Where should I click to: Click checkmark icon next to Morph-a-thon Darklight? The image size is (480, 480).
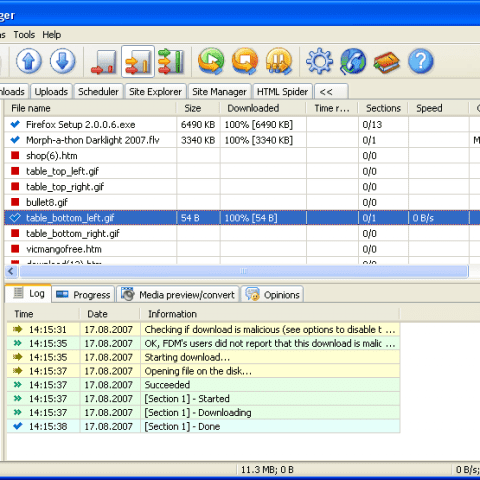click(15, 140)
